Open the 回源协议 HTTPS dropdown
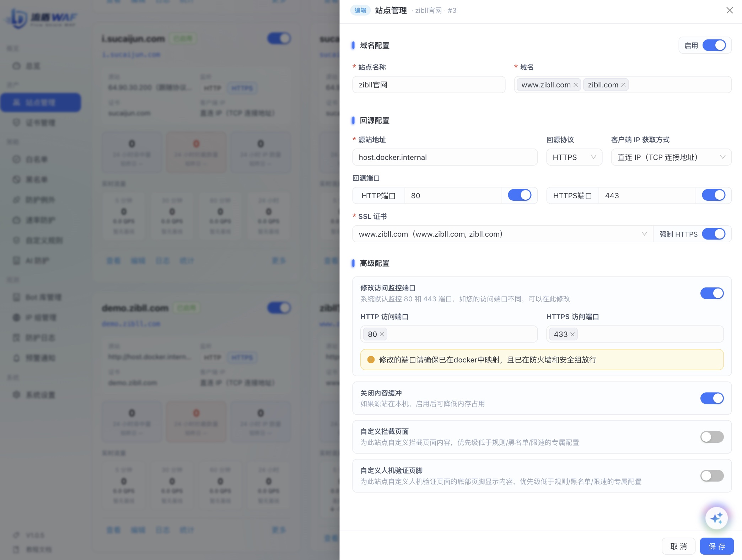The image size is (742, 560). click(x=574, y=157)
